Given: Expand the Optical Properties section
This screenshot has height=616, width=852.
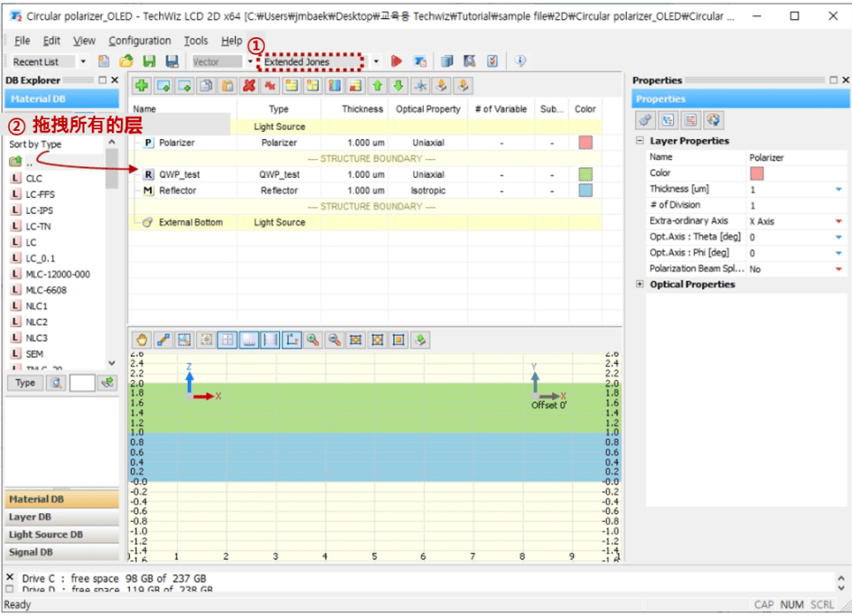Looking at the screenshot, I should [639, 284].
